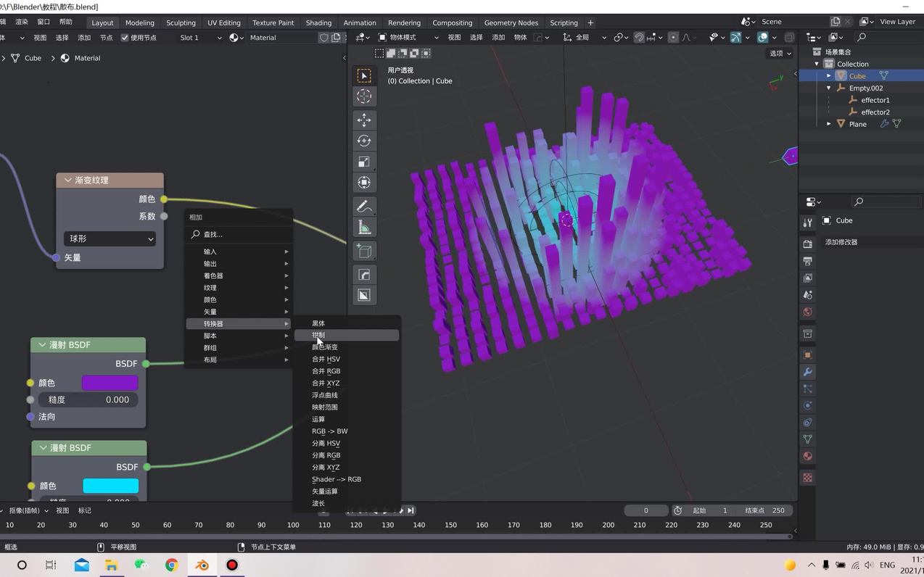Switch to the Geometry Nodes workspace tab
Viewport: 924px width, 577px height.
coord(511,22)
